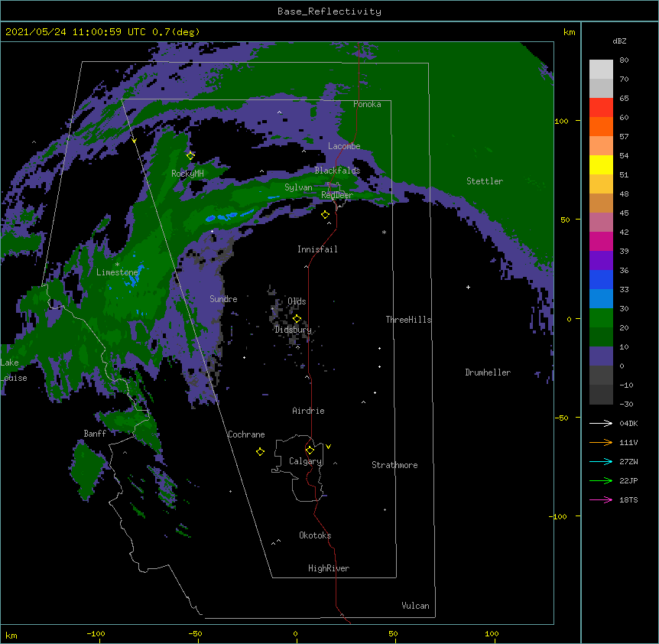Select the Sylvan label
Viewport: 659px width, 644px height.
[x=298, y=187]
